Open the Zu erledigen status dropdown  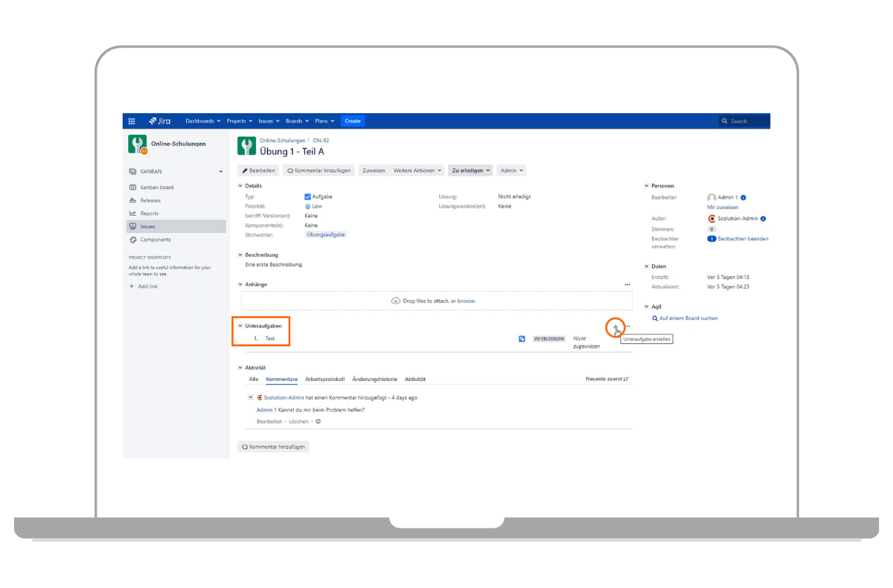pyautogui.click(x=470, y=170)
